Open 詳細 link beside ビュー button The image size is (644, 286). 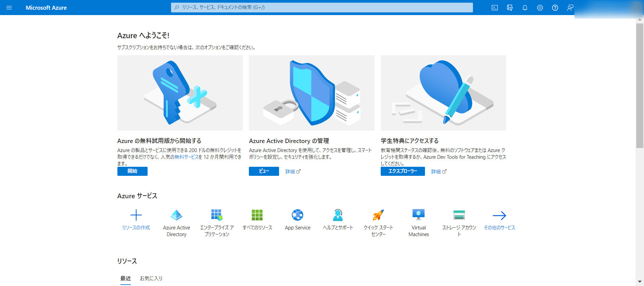293,171
